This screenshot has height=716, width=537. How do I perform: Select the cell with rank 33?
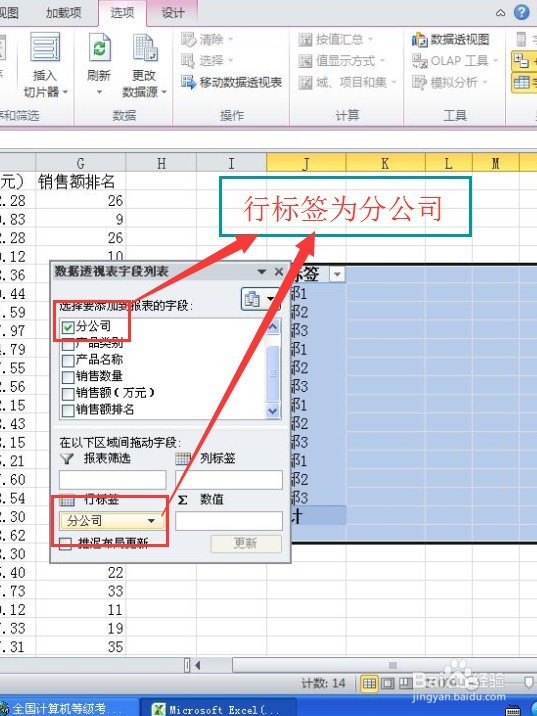click(x=81, y=591)
